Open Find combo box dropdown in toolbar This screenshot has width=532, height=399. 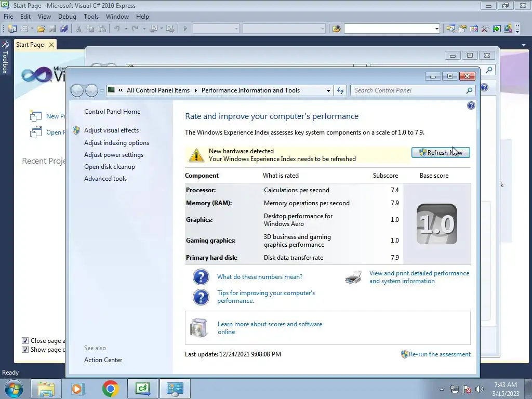click(x=436, y=29)
